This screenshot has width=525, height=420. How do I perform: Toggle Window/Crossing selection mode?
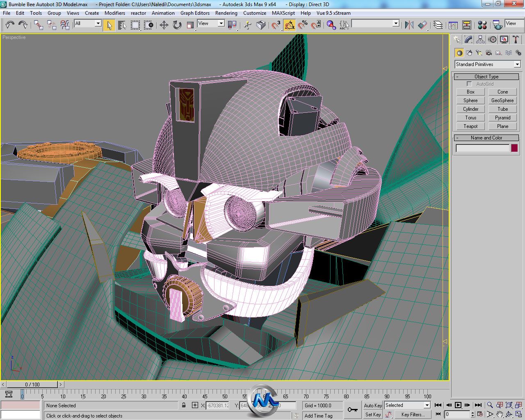(148, 25)
